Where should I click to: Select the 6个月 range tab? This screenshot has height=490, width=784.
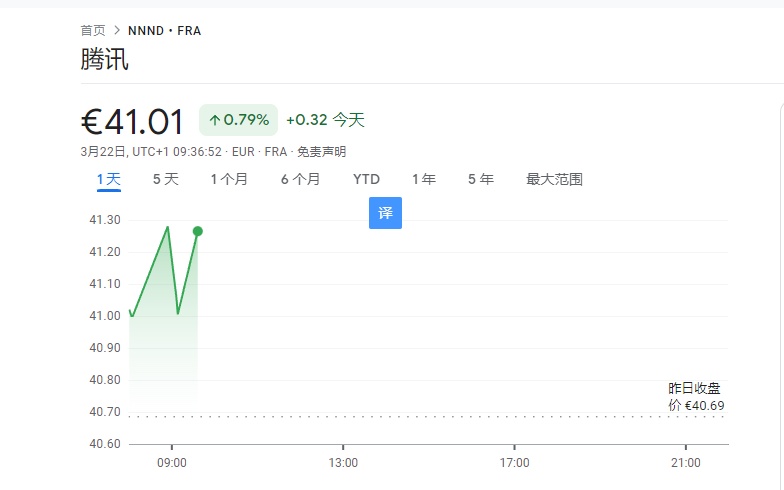(300, 180)
